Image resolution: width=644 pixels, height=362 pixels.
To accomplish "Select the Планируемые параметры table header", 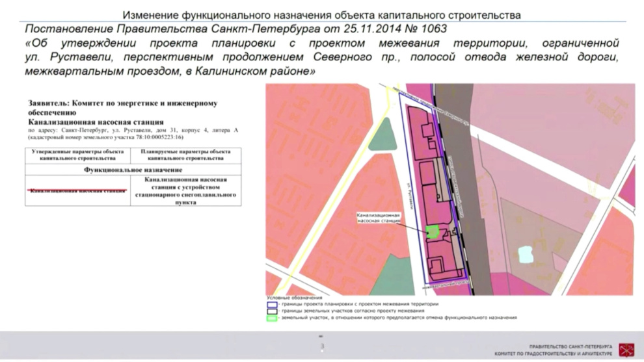I will 185,155.
